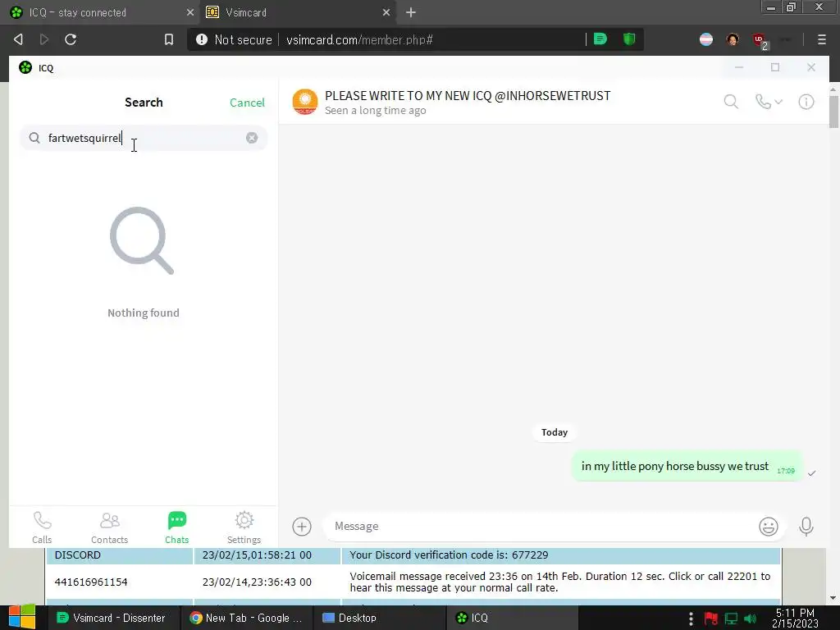The height and width of the screenshot is (630, 840).
Task: Open the Windows Start button
Action: [x=21, y=618]
